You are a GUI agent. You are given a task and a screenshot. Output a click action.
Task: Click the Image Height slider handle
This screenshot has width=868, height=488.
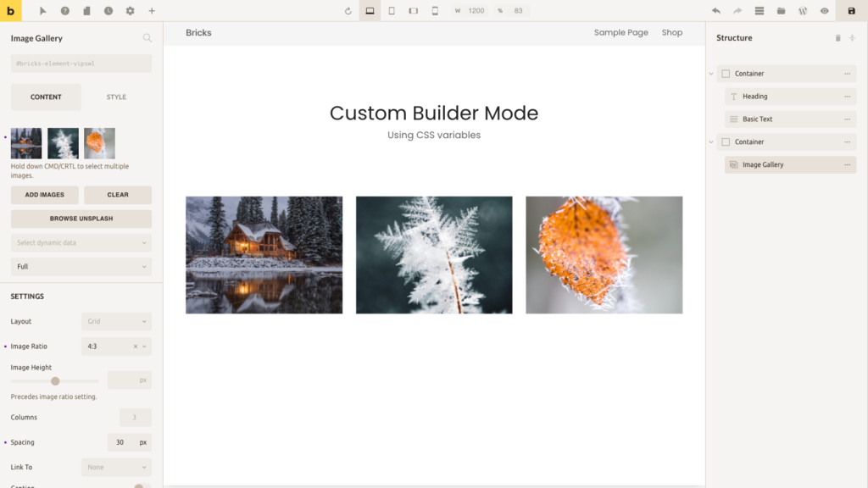point(55,381)
